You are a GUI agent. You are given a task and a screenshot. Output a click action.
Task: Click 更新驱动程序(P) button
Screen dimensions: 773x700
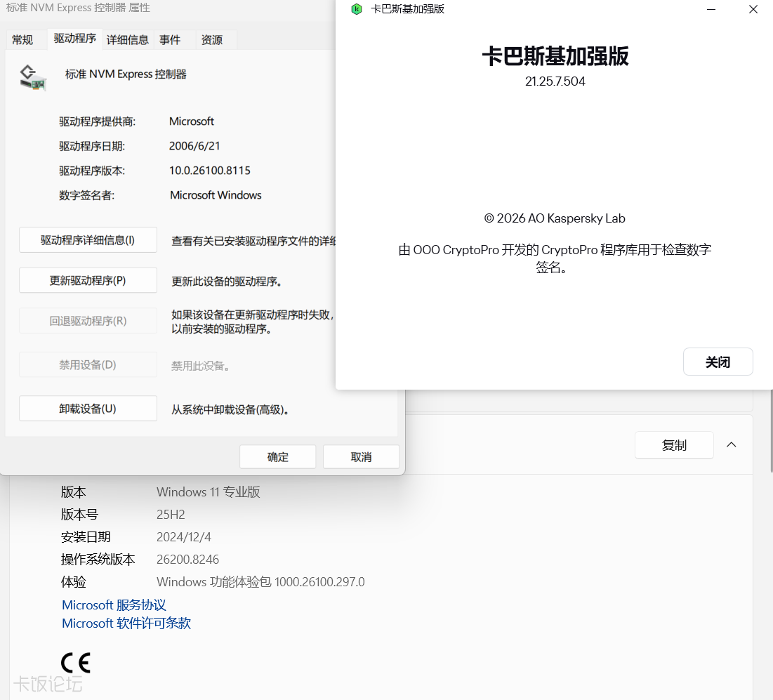point(88,281)
